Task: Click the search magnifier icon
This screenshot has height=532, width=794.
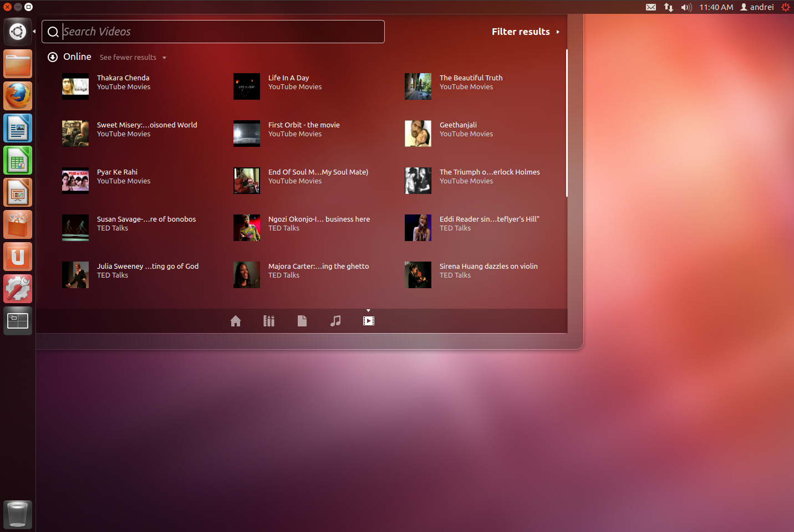Action: point(53,32)
